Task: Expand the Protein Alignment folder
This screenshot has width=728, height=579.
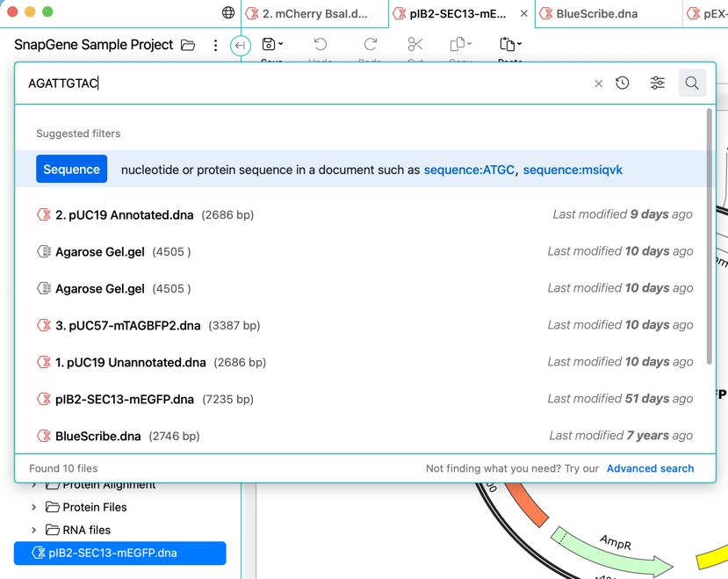Action: click(x=34, y=485)
